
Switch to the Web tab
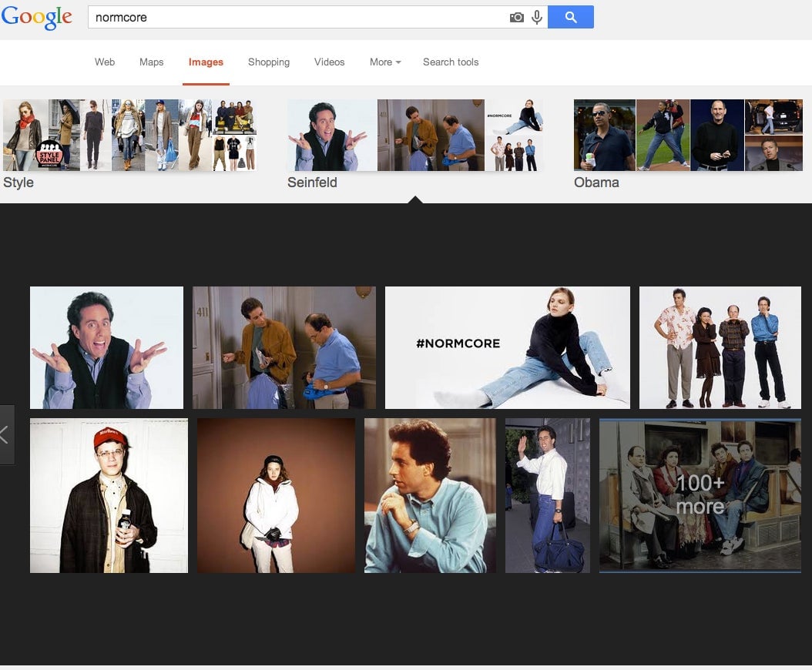[x=105, y=62]
